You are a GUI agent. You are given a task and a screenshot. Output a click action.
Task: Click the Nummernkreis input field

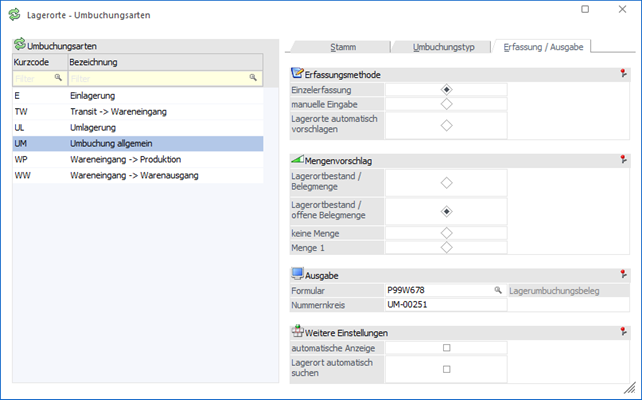click(x=445, y=304)
